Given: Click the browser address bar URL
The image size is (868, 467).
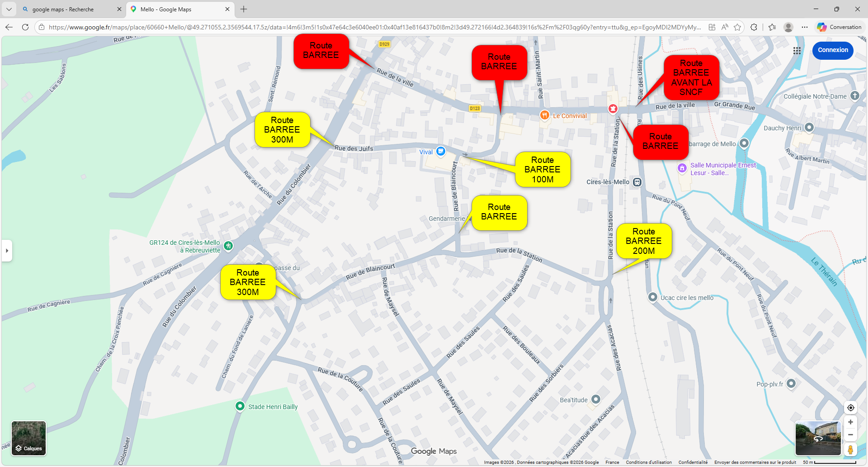Looking at the screenshot, I should coord(375,27).
